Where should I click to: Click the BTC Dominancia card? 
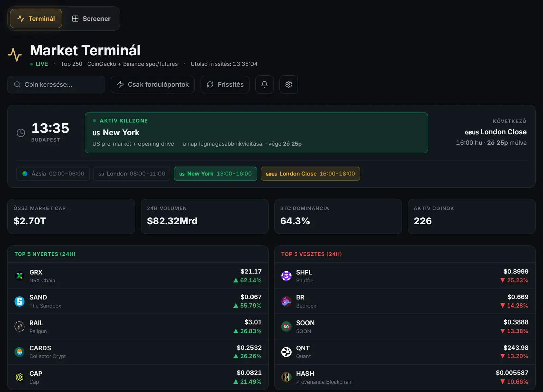(338, 216)
